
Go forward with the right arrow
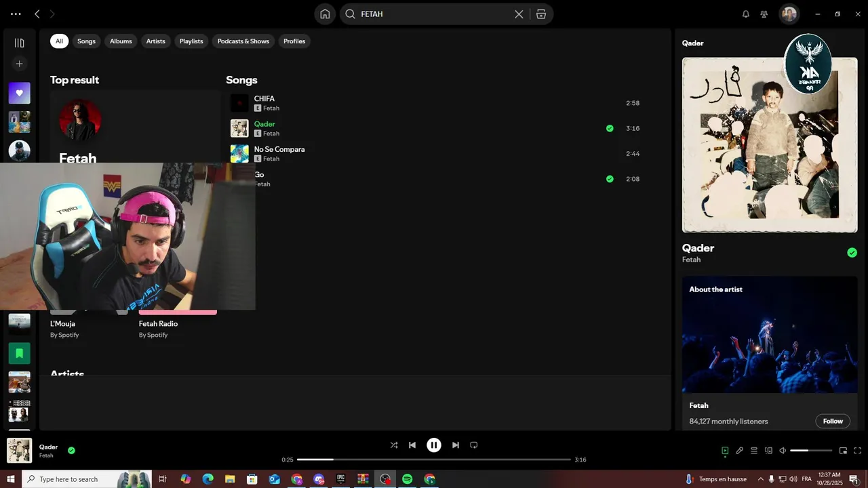pyautogui.click(x=52, y=14)
